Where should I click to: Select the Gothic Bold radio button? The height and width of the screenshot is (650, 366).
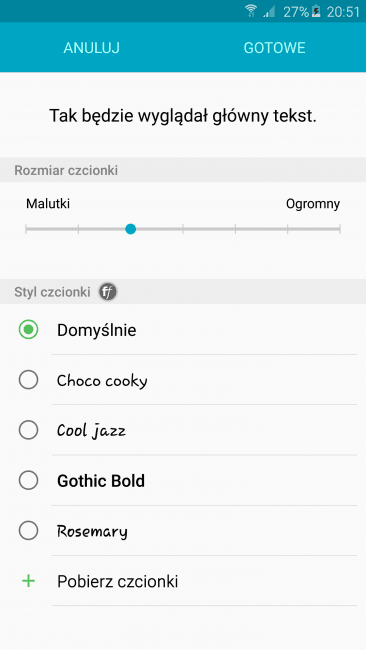pyautogui.click(x=29, y=480)
